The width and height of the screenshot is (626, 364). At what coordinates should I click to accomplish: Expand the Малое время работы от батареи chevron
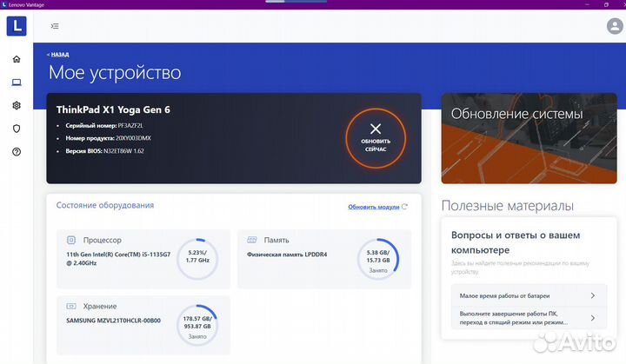point(592,295)
